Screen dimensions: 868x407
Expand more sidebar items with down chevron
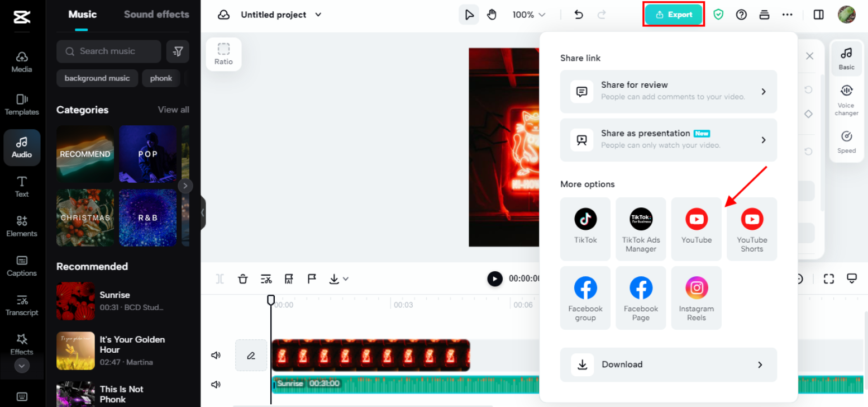(22, 366)
